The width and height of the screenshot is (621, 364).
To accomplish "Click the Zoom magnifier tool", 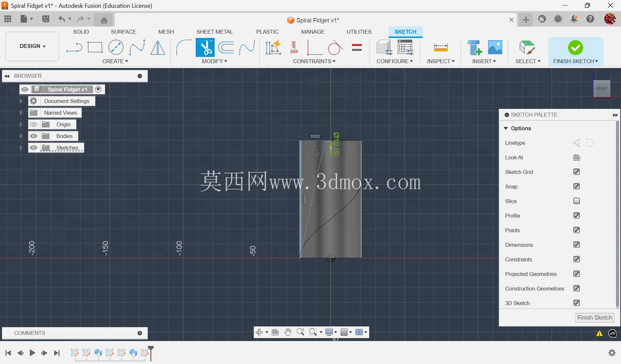I will point(300,332).
